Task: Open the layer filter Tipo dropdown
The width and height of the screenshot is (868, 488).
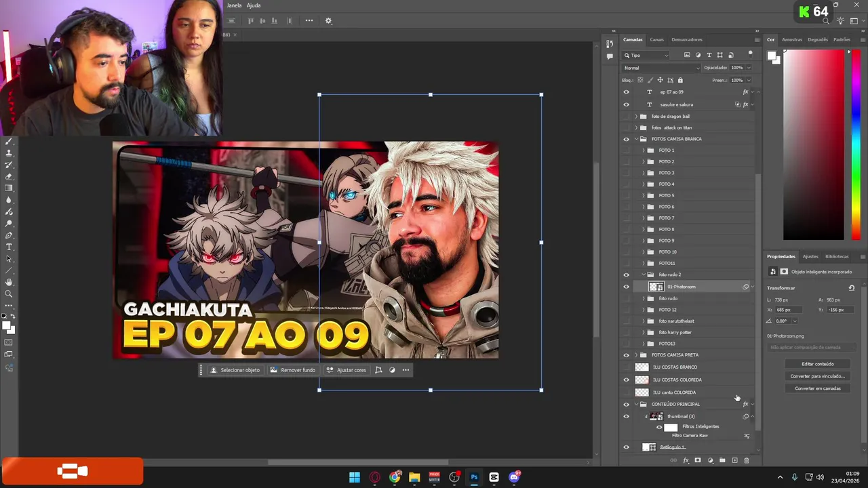Action: [x=646, y=55]
